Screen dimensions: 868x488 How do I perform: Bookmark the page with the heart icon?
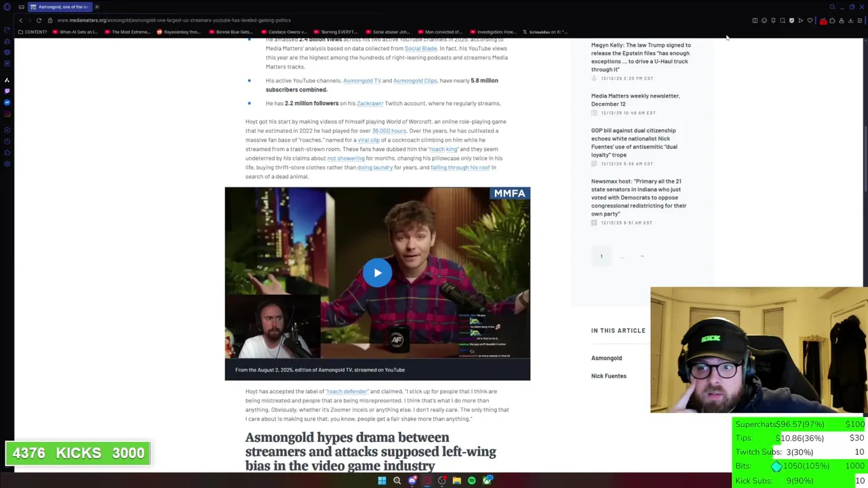810,21
